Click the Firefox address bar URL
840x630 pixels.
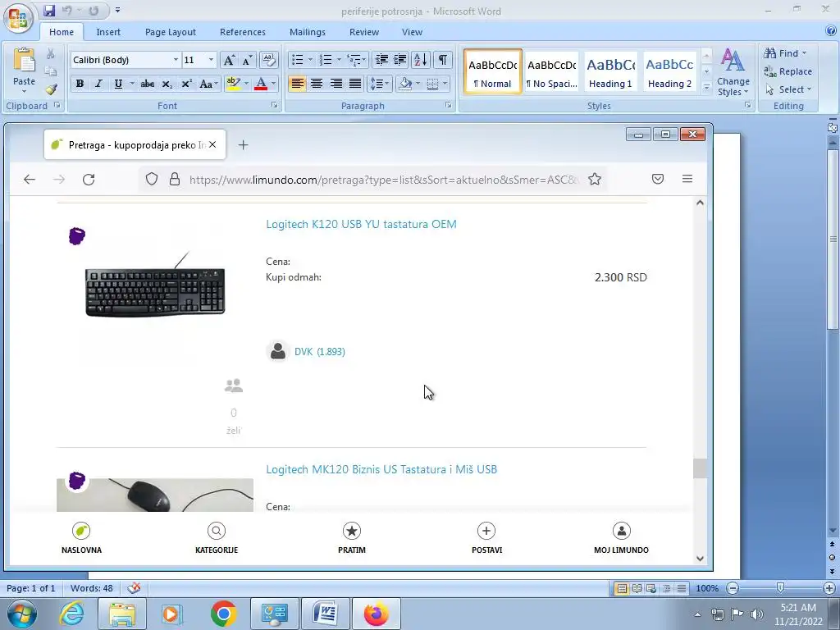pos(384,180)
